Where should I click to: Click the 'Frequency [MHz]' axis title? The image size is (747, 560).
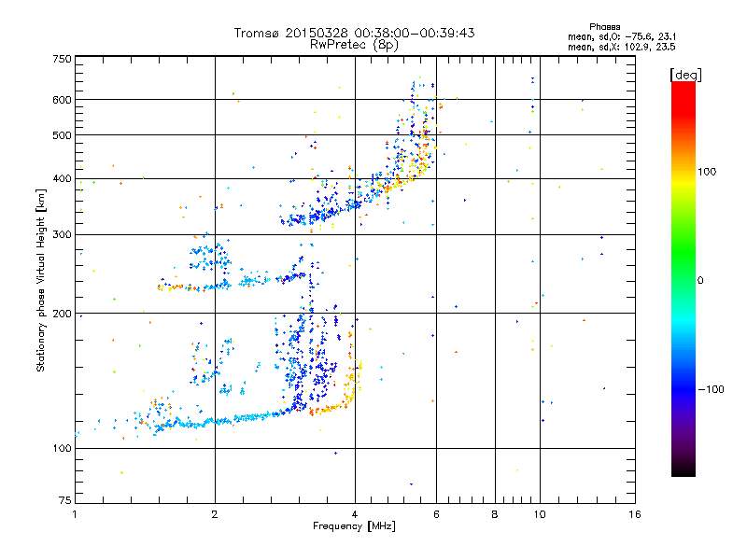click(354, 526)
